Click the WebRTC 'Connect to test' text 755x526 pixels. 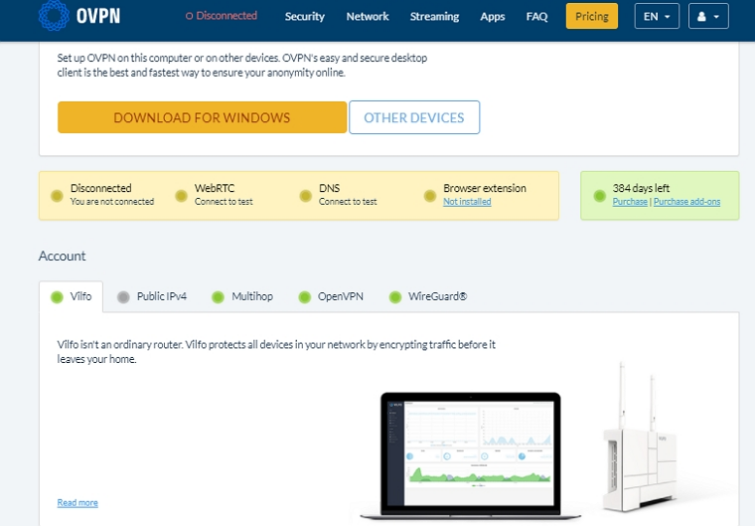pyautogui.click(x=223, y=202)
